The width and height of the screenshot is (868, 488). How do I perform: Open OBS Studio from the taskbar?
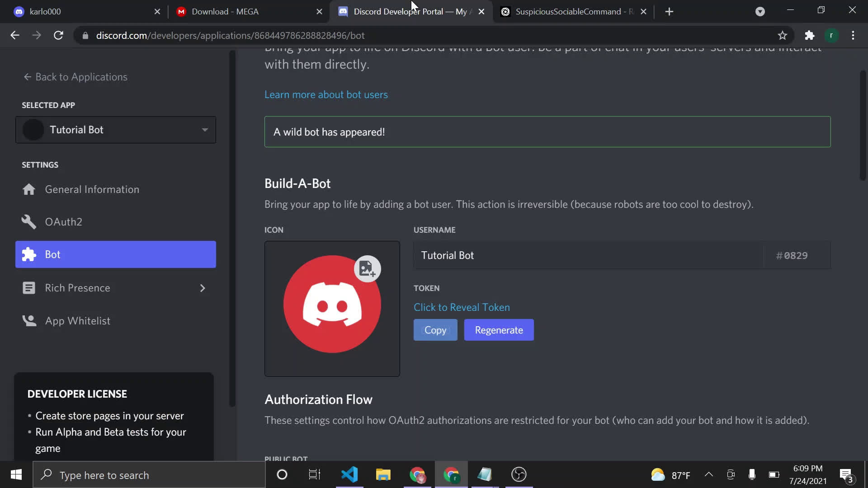(x=519, y=474)
